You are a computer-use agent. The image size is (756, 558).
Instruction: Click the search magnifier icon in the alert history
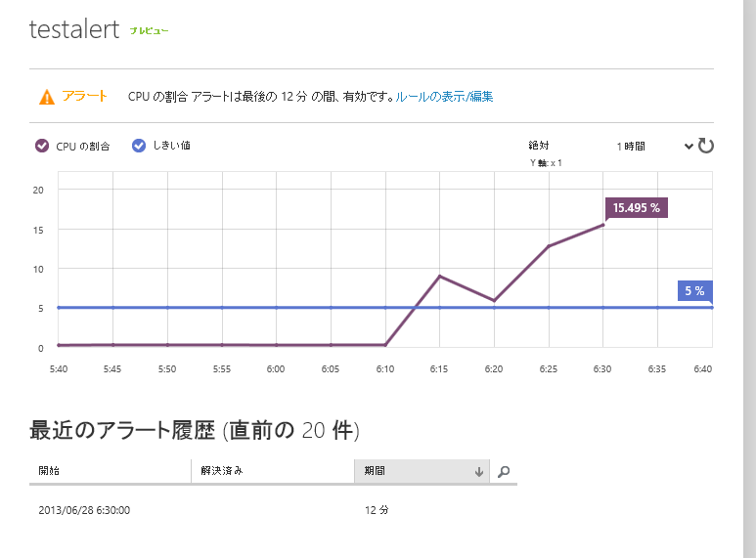tap(504, 471)
